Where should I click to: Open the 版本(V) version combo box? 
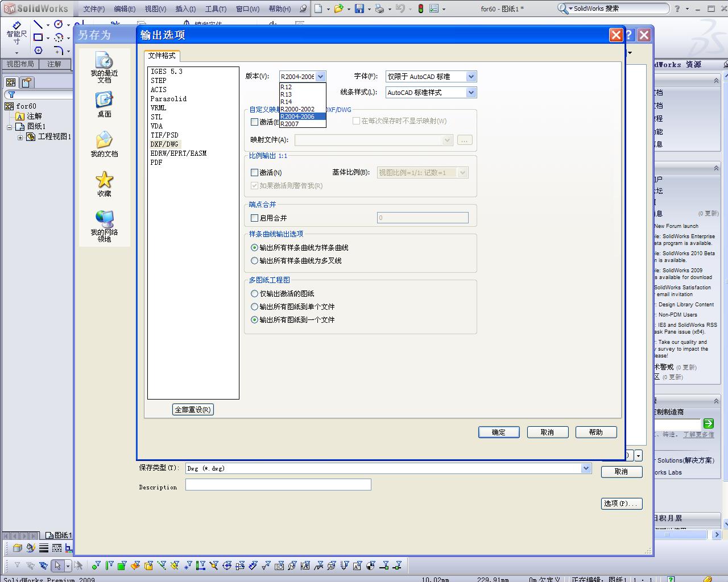(x=303, y=77)
